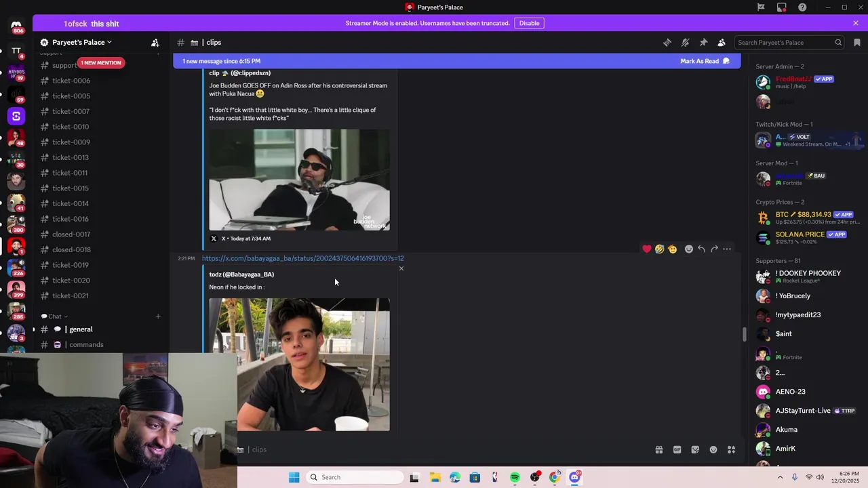Toggle the member list visibility
Viewport: 868px width, 488px height.
coord(722,43)
